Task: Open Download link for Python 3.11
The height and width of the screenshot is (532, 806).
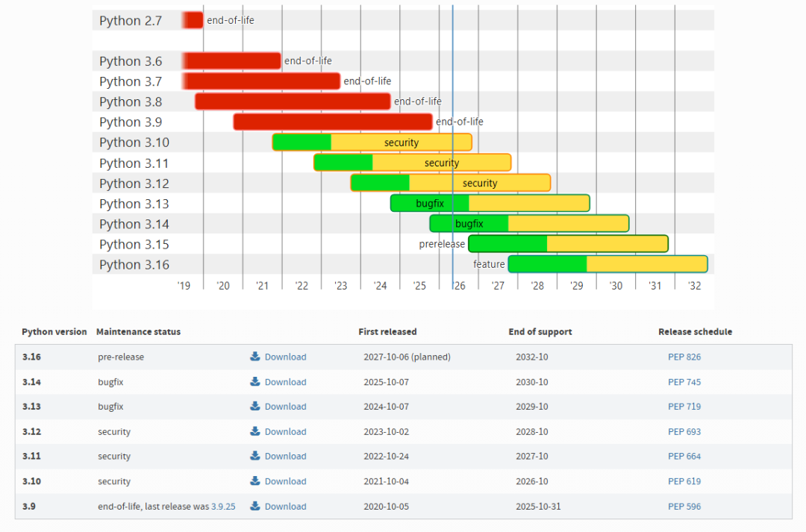Action: pyautogui.click(x=285, y=457)
